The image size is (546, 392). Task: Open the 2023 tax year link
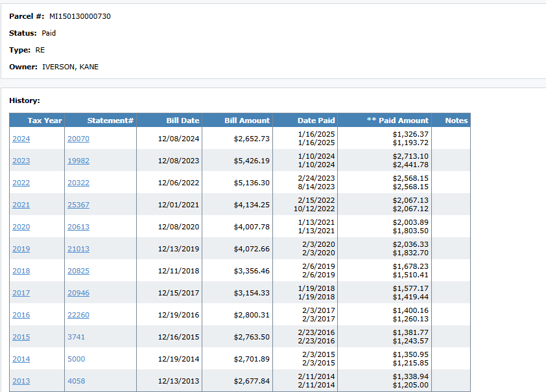pos(21,161)
